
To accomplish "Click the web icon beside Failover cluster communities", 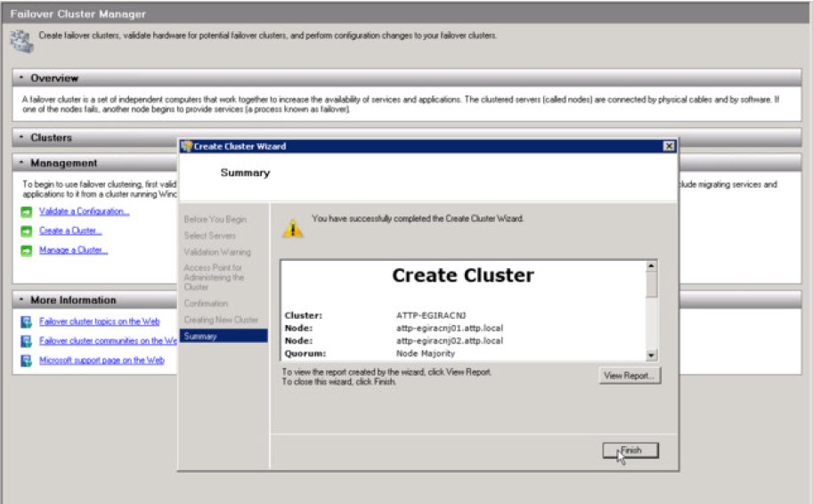I will tap(26, 341).
